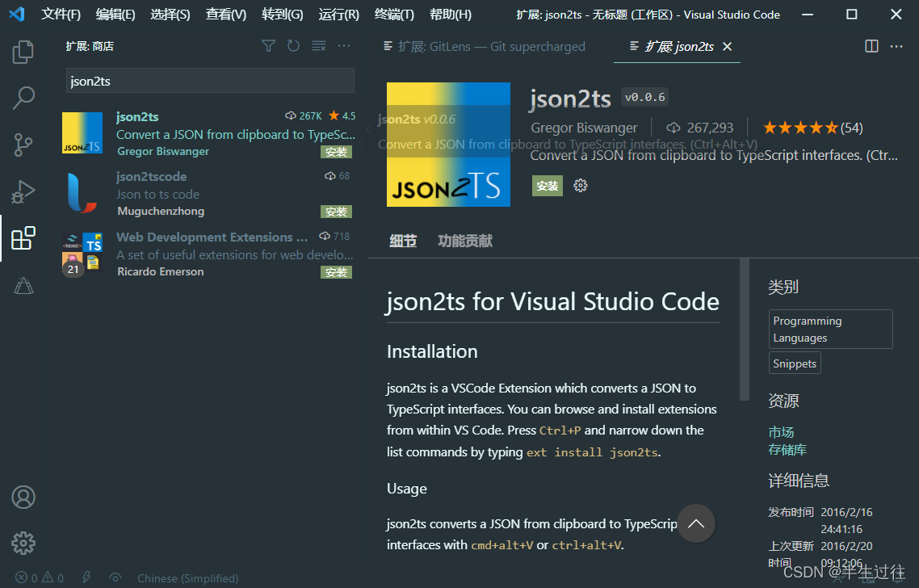Open the Accounts menu icon
919x588 pixels.
(23, 497)
